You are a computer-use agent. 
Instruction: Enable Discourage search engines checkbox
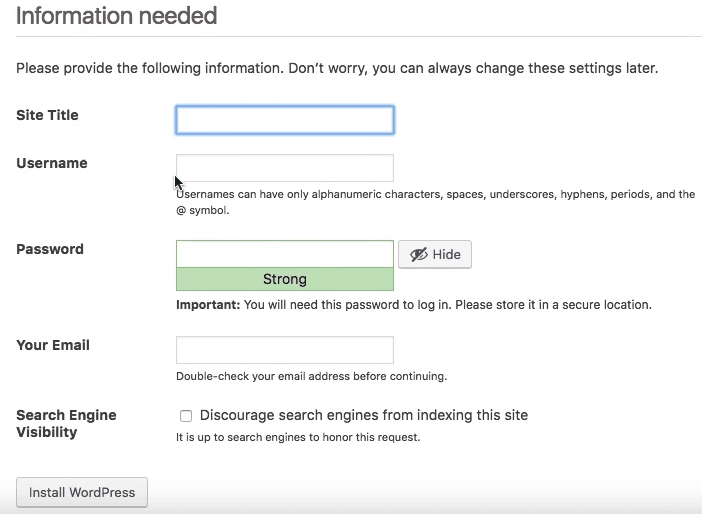tap(186, 416)
